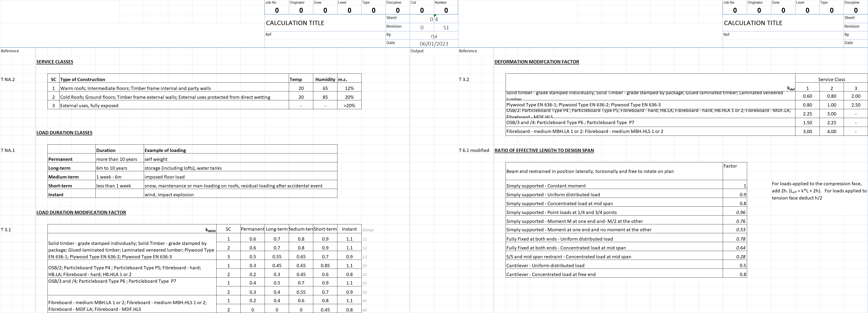
Task: Select the T 3.1 reference cell
Action: (x=6, y=230)
